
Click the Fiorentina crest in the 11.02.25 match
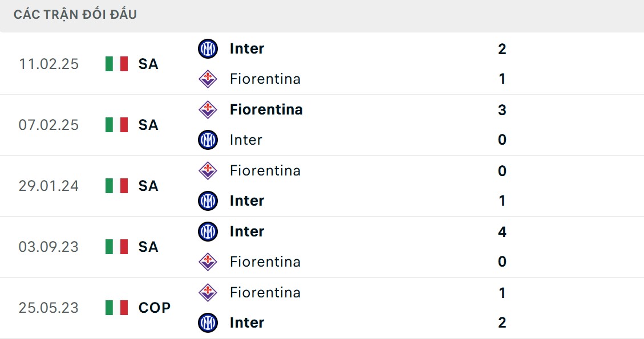[208, 79]
